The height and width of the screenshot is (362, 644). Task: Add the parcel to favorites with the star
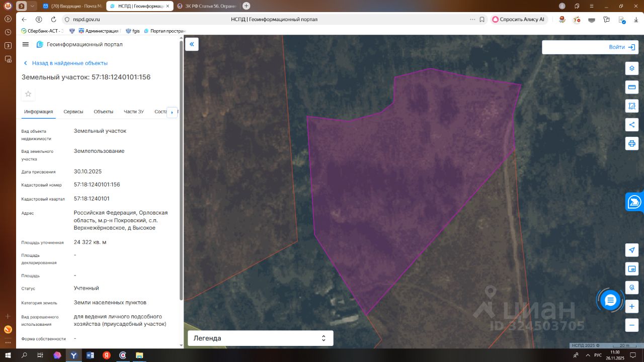(x=28, y=94)
